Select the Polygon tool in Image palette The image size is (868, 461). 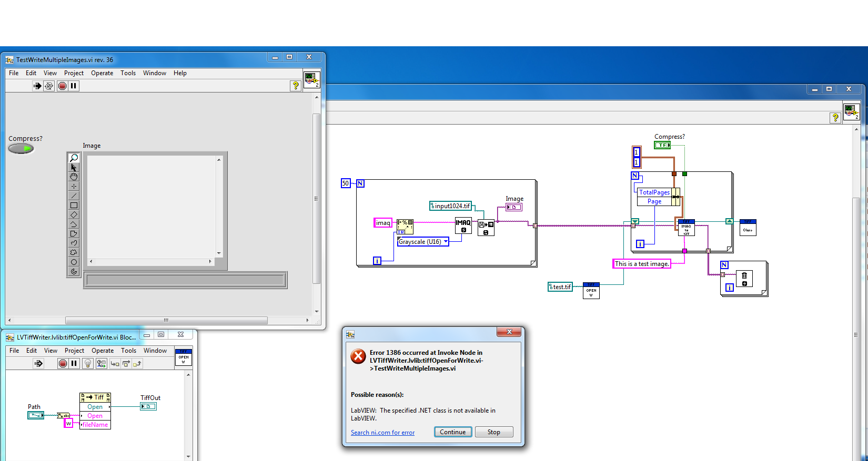(74, 233)
